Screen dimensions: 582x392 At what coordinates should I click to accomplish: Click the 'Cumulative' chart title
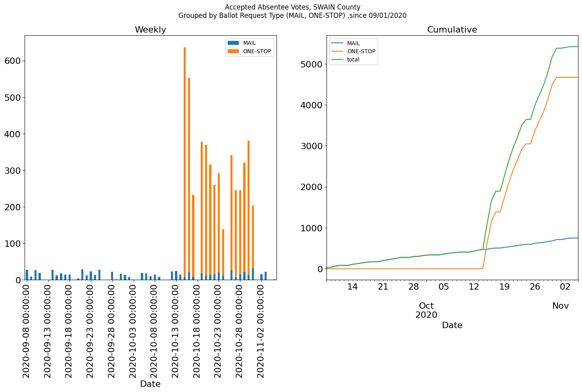[452, 30]
